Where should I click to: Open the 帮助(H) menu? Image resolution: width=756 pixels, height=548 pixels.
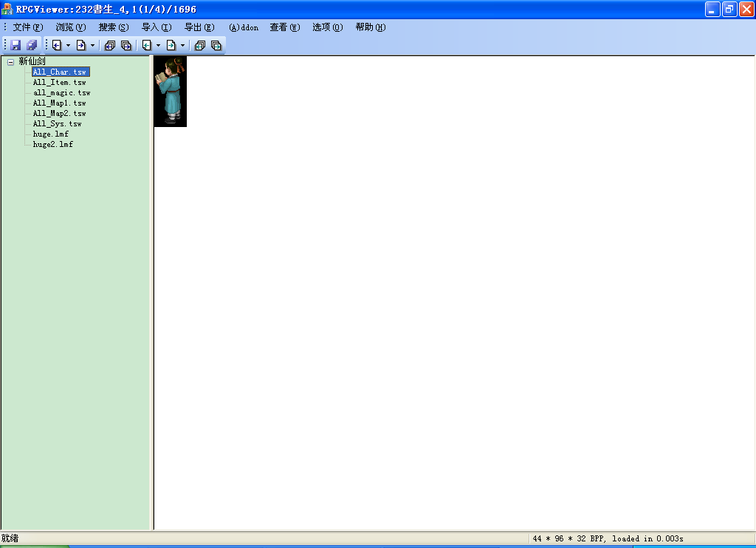371,27
